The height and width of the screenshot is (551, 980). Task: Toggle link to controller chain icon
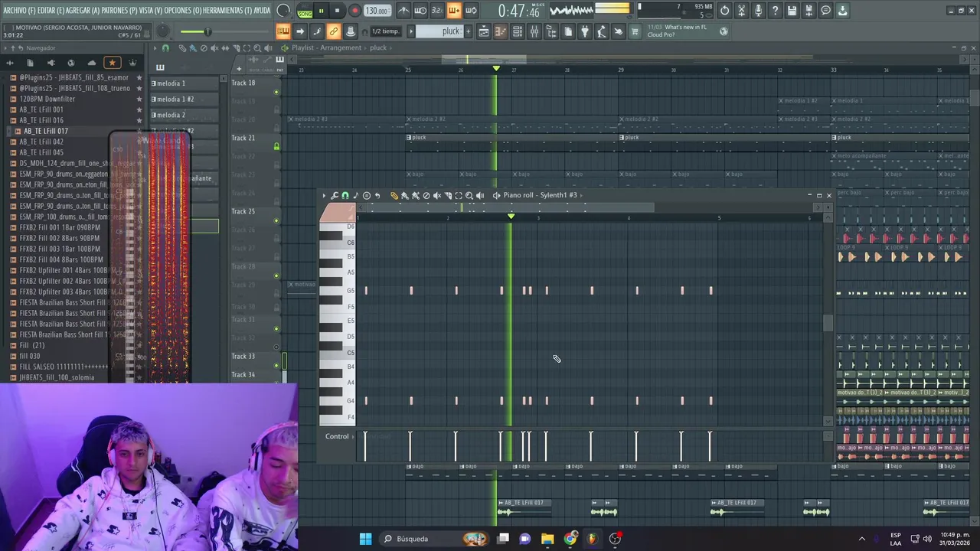[x=333, y=31]
